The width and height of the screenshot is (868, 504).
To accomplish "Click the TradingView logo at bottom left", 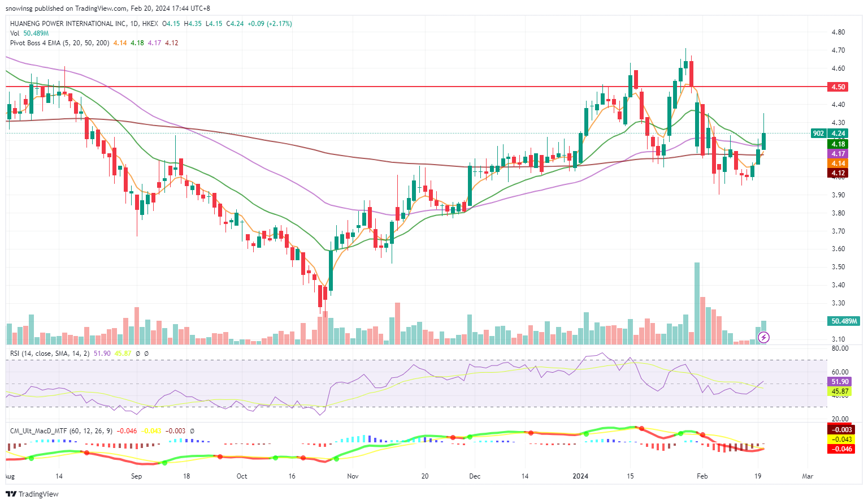I will pos(32,494).
